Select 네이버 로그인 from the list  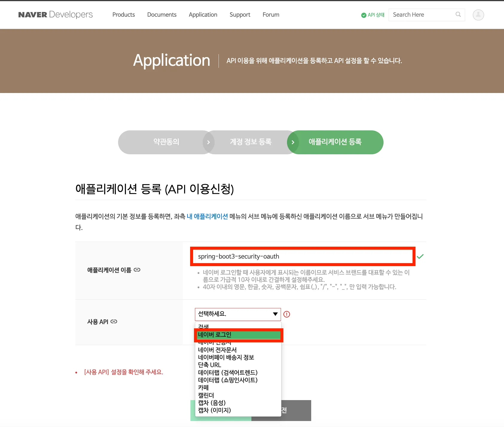(238, 335)
